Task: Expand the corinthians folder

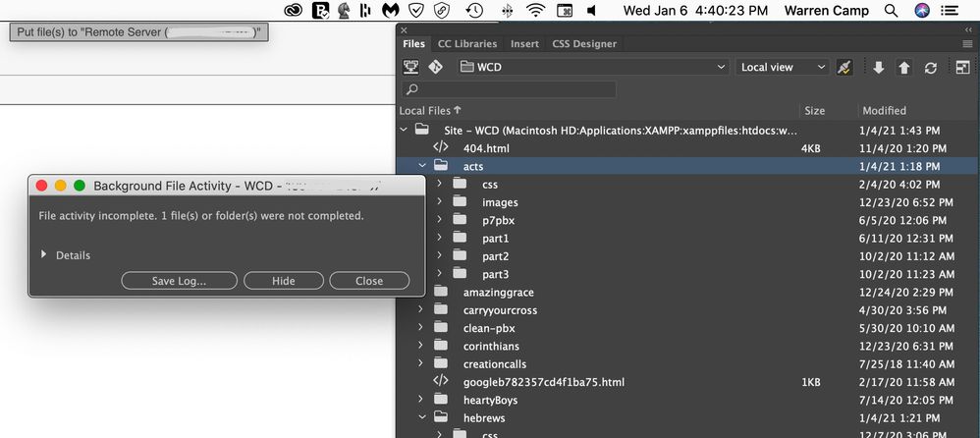Action: pos(420,346)
